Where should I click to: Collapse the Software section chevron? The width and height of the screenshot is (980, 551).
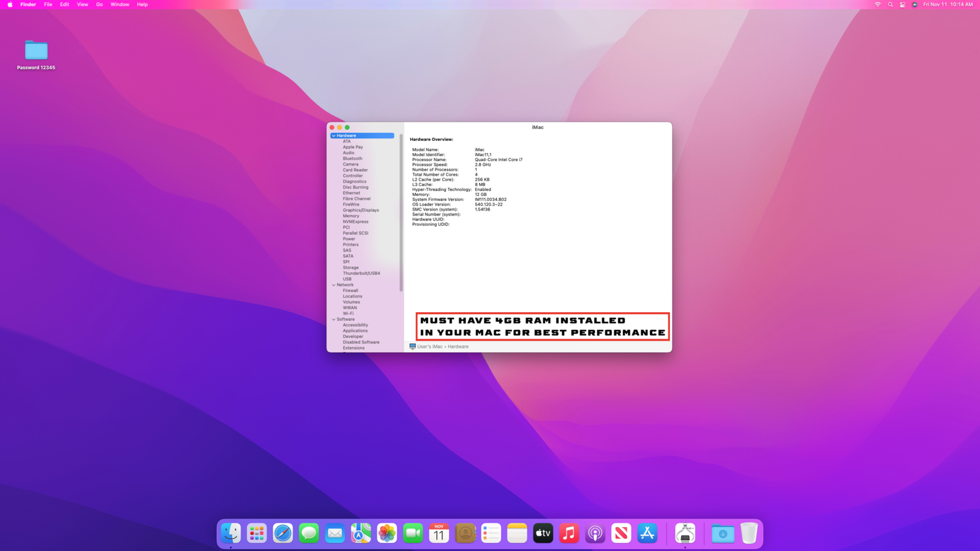point(334,320)
